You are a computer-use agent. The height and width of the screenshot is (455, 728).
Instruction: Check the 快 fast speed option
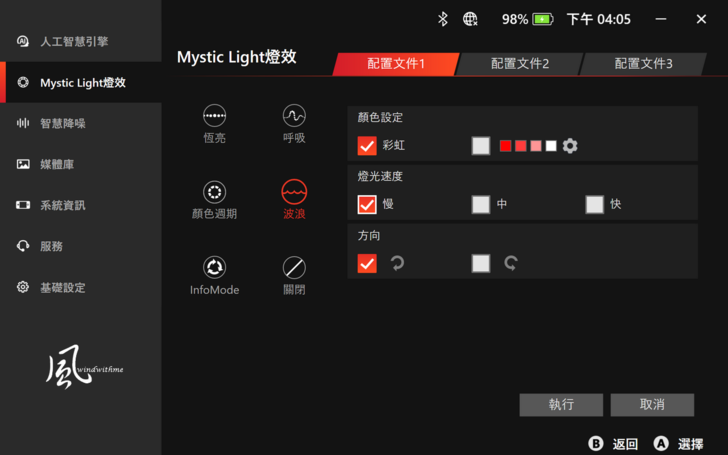[595, 205]
